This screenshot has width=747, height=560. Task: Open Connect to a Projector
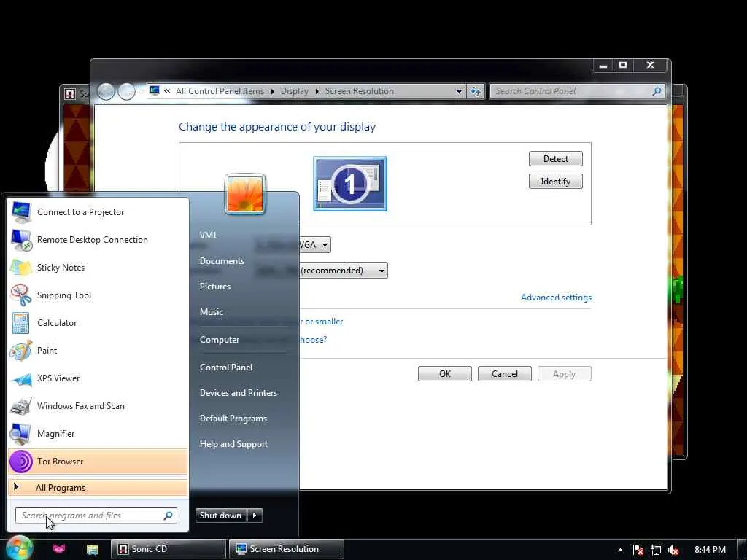(x=98, y=212)
